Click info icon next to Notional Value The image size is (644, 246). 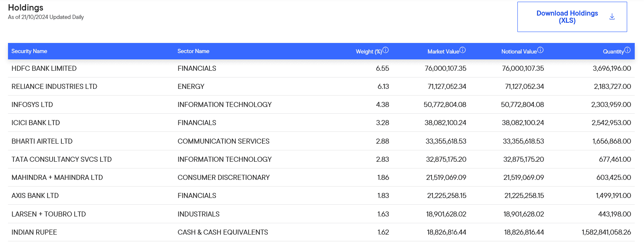(x=541, y=50)
